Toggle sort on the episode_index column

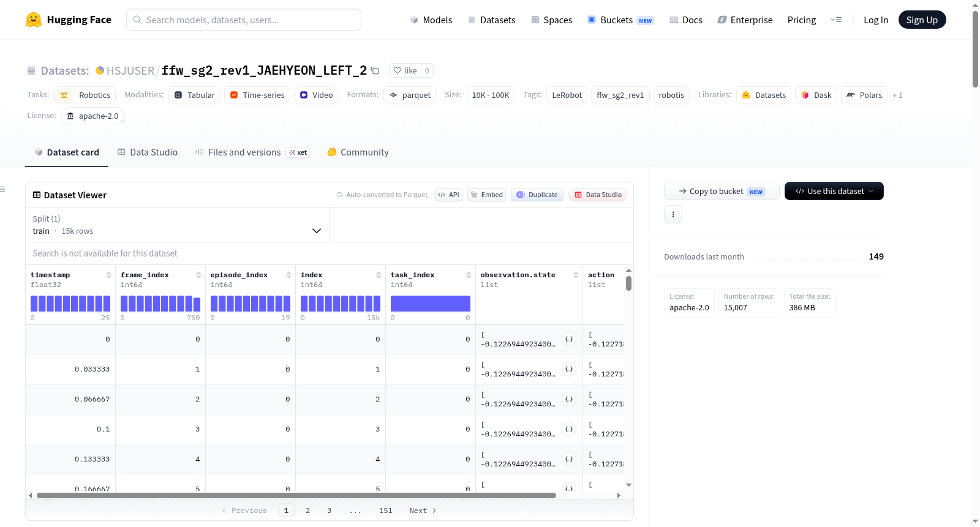click(x=288, y=275)
